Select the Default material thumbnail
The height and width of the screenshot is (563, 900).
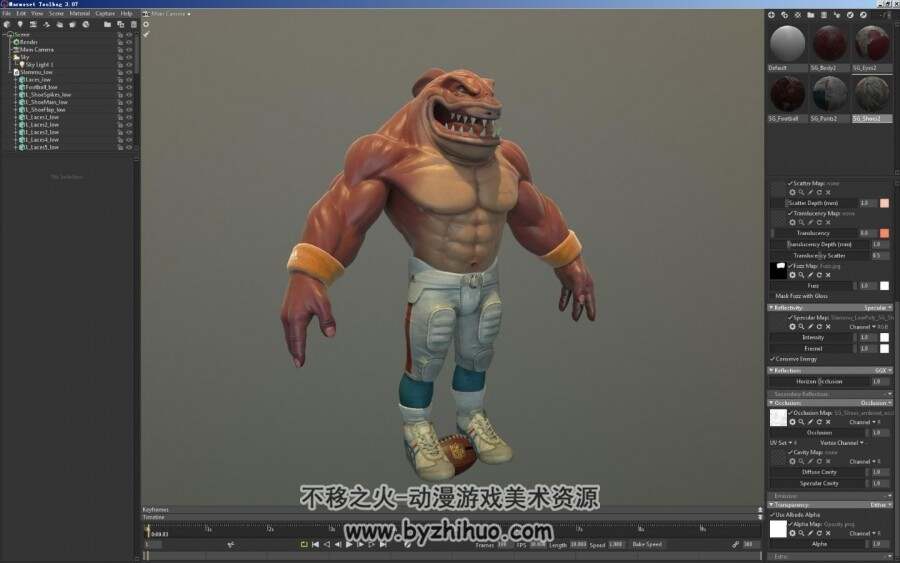click(x=788, y=44)
